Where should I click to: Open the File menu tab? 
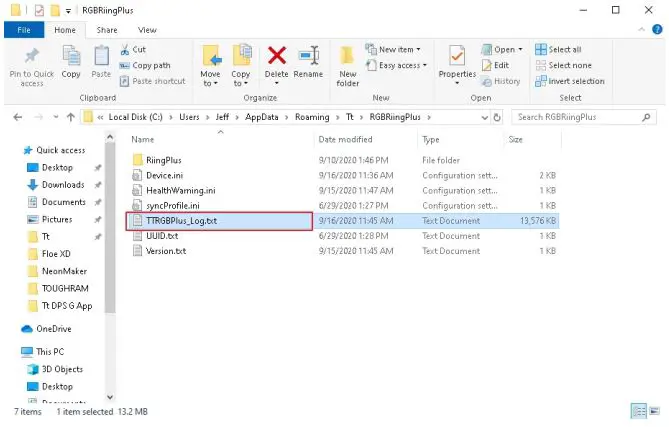pos(24,30)
